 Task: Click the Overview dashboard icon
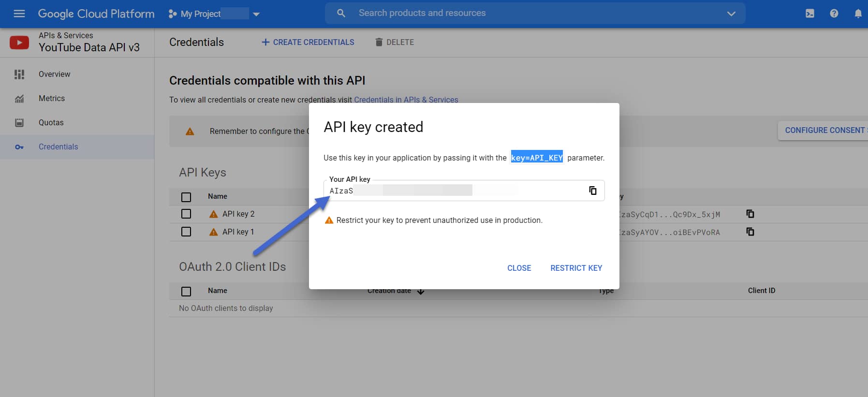[19, 74]
